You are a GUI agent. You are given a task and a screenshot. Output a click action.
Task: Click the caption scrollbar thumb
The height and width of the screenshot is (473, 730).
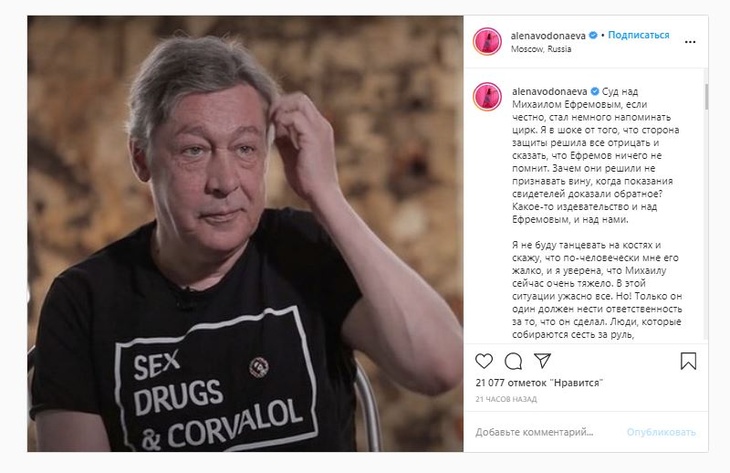pos(706,97)
